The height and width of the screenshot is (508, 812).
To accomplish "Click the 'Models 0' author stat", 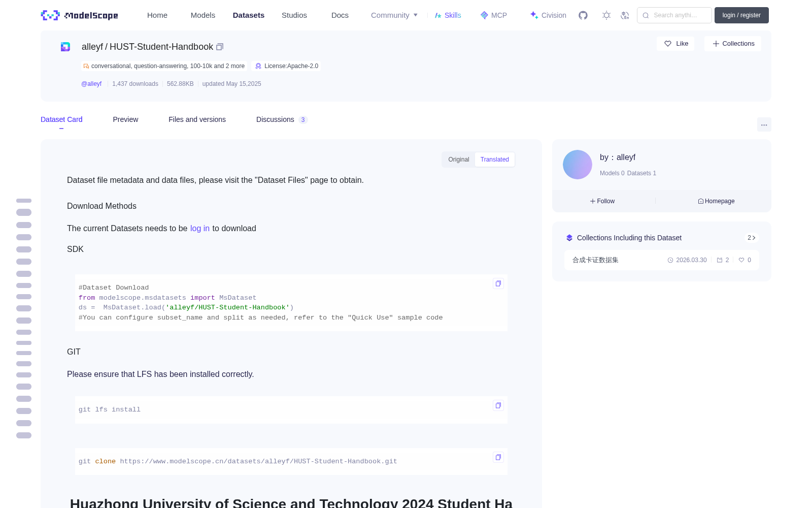I will pyautogui.click(x=612, y=173).
